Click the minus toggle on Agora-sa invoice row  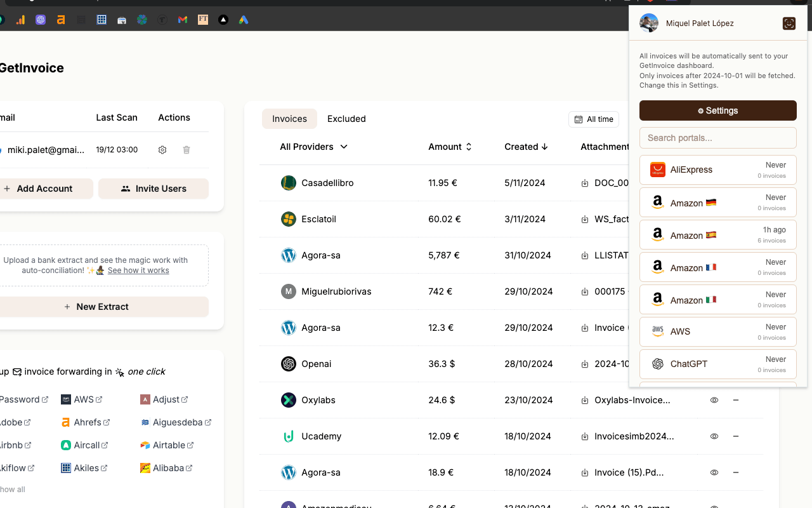736,472
